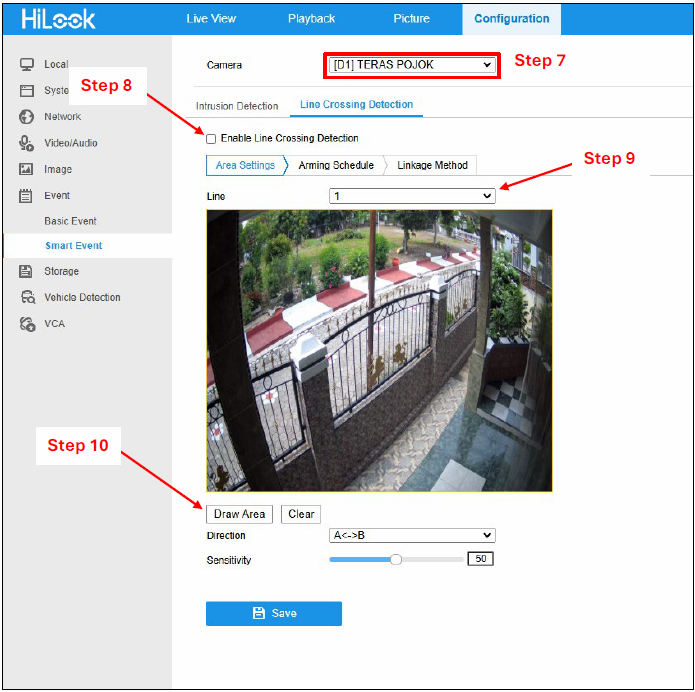
Task: Open Local configuration menu item
Action: point(56,64)
